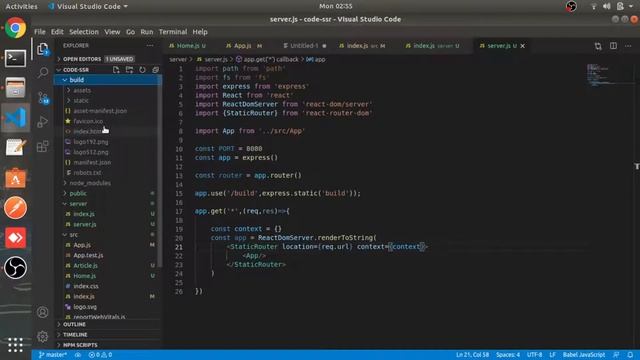The width and height of the screenshot is (640, 360).
Task: Open the Run and Debug view
Action: coord(42,122)
